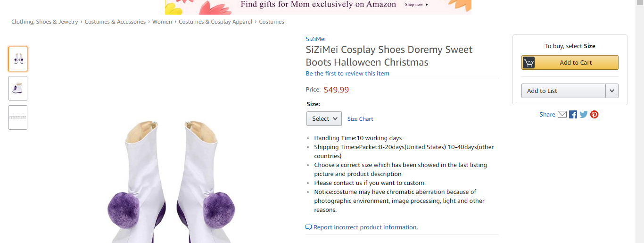The width and height of the screenshot is (644, 243).
Task: Select third size chart thumbnail
Action: click(18, 117)
